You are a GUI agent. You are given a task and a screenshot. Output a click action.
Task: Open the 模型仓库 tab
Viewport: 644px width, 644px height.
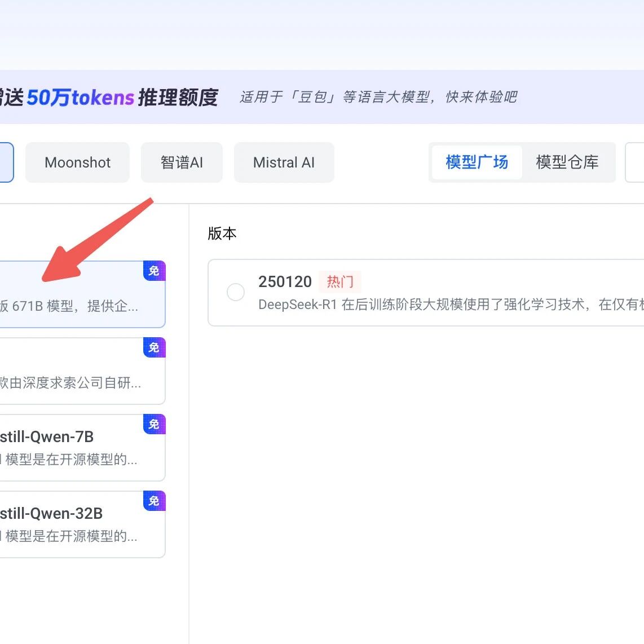click(x=567, y=162)
